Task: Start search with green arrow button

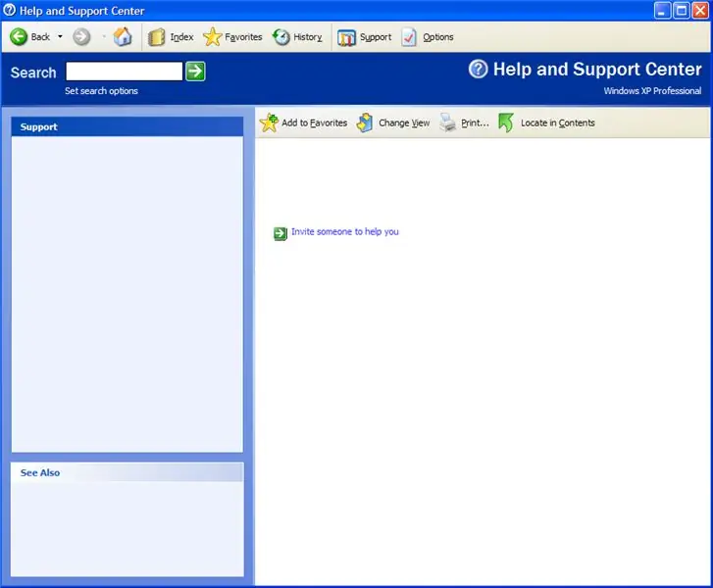Action: pos(195,72)
